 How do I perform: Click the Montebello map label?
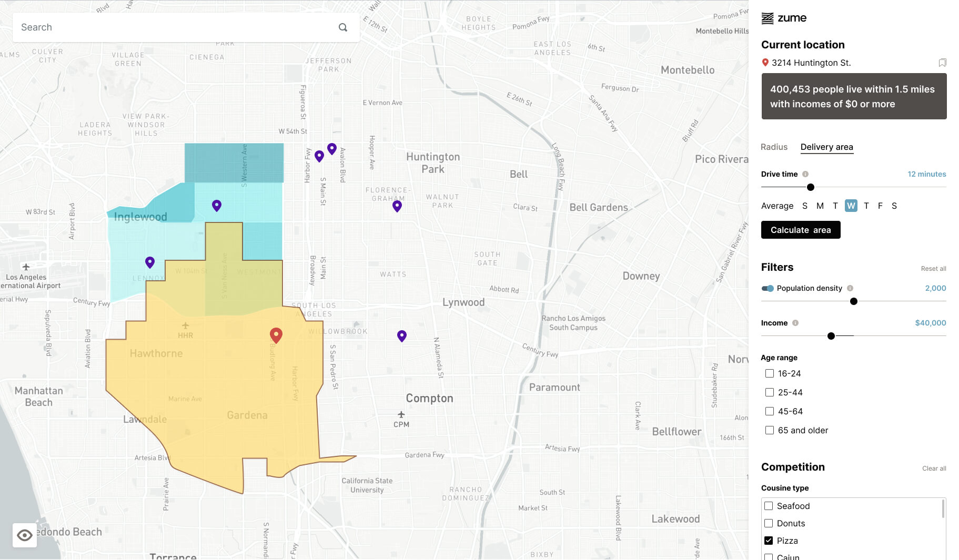click(x=688, y=70)
